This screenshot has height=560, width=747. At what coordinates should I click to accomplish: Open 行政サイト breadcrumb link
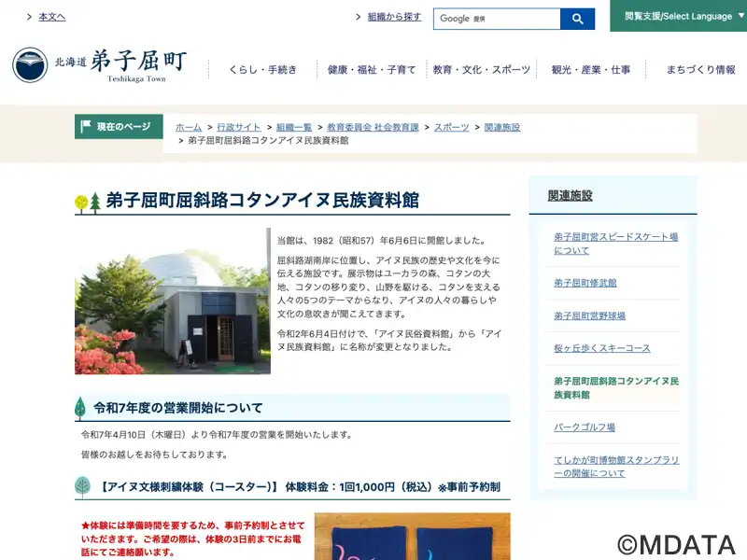239,127
